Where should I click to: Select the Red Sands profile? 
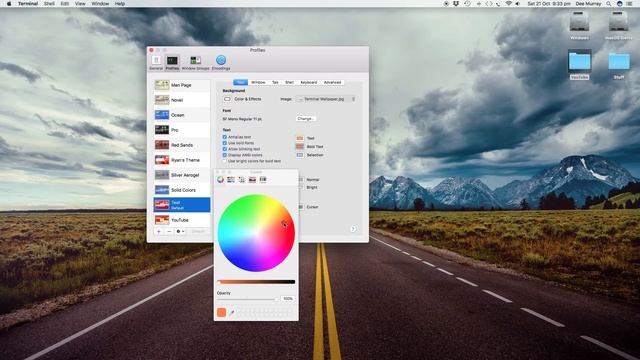182,145
